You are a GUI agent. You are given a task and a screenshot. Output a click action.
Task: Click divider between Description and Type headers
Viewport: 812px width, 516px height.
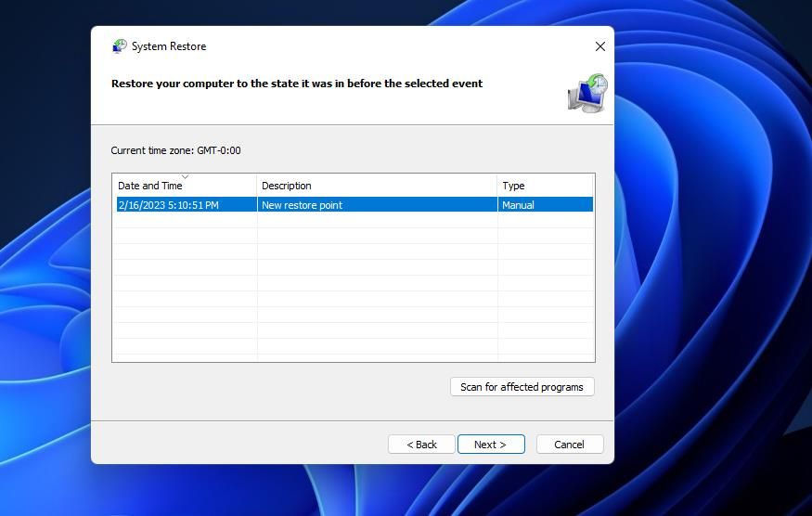pyautogui.click(x=497, y=186)
